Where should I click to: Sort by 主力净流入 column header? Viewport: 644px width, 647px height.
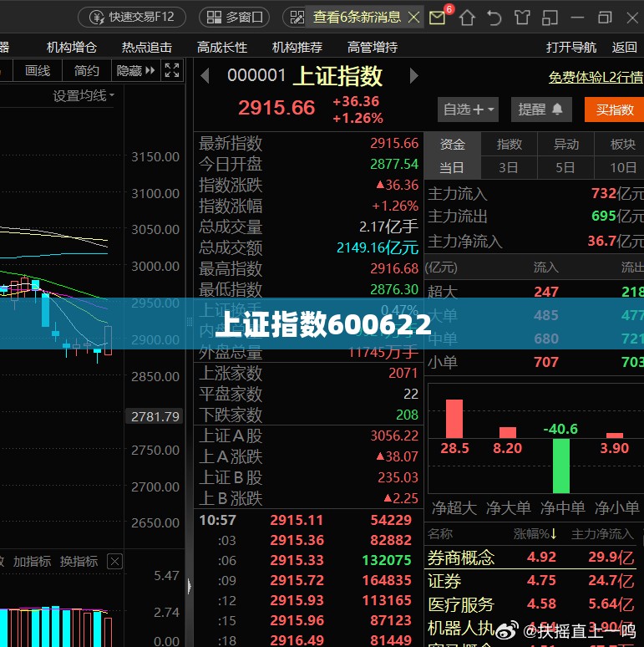tap(602, 534)
